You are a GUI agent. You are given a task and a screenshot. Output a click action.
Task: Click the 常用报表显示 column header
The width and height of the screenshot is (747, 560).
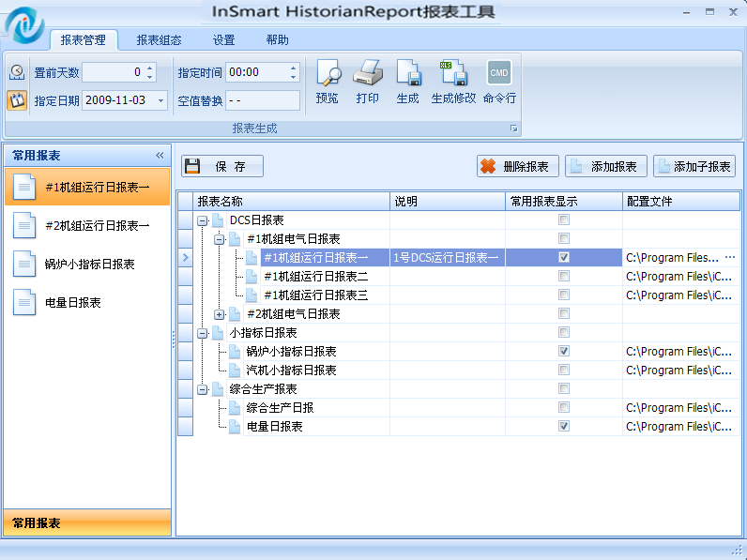pos(564,202)
